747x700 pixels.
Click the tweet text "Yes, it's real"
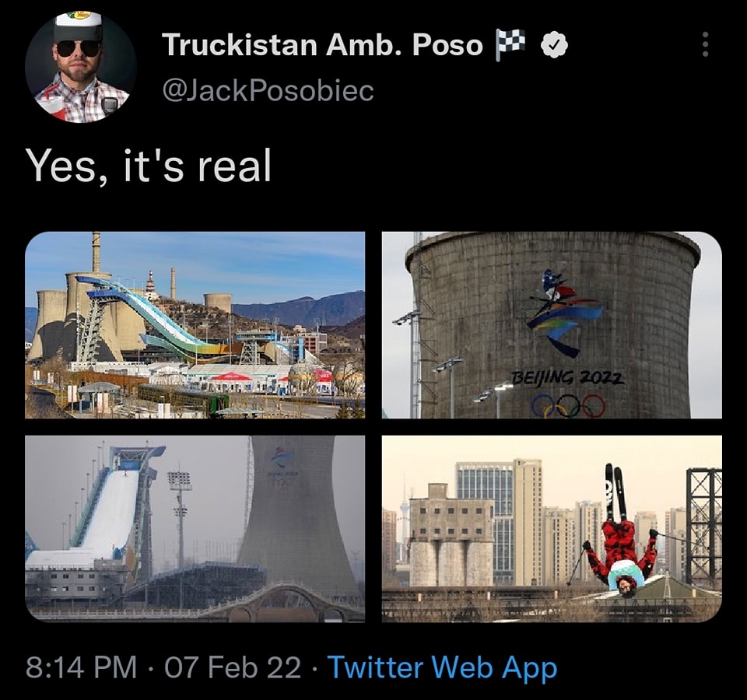pyautogui.click(x=149, y=166)
